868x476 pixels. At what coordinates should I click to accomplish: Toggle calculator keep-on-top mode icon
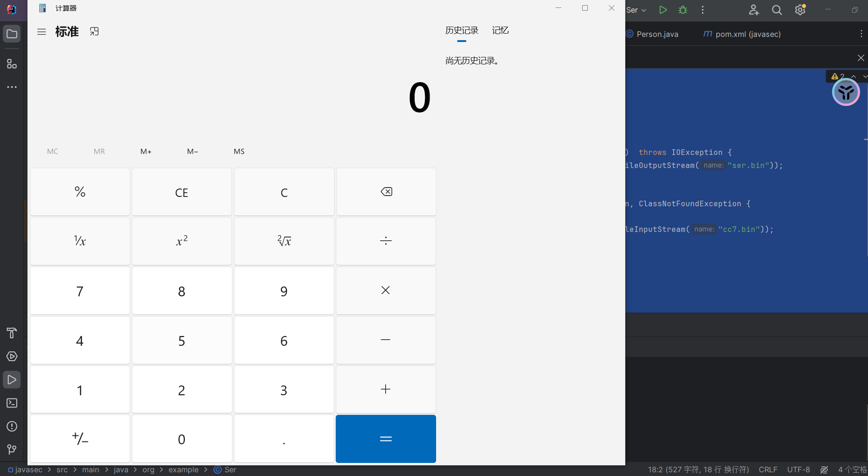tap(94, 31)
